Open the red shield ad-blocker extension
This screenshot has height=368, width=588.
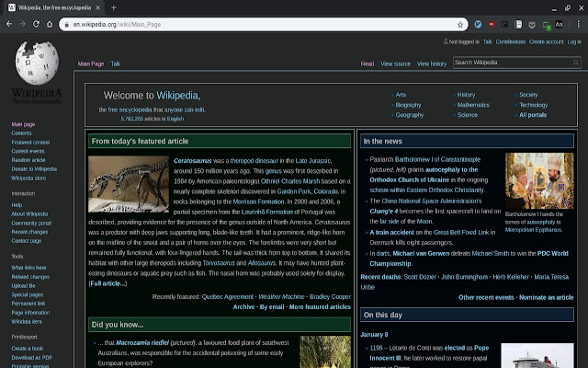492,25
